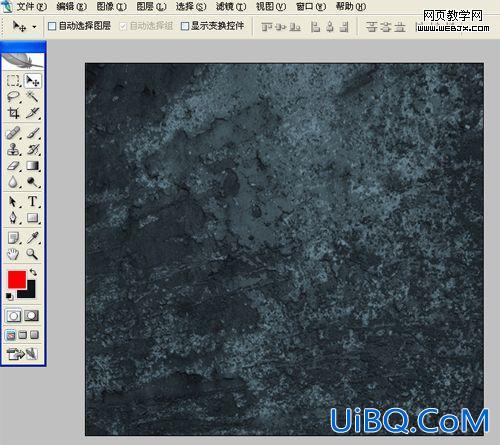The image size is (500, 445).
Task: Open the 图层 menu
Action: pos(151,6)
